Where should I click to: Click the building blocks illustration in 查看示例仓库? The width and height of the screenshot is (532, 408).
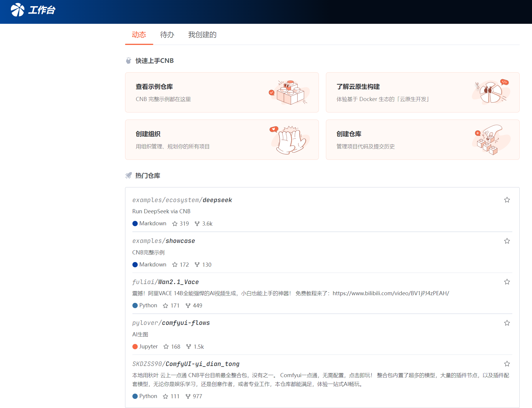tap(289, 92)
